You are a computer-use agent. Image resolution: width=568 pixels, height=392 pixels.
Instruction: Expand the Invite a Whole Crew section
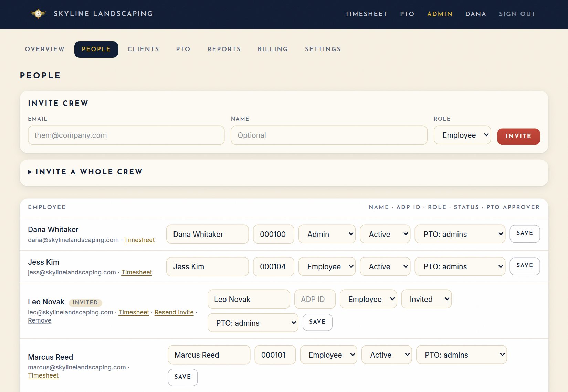(x=85, y=172)
